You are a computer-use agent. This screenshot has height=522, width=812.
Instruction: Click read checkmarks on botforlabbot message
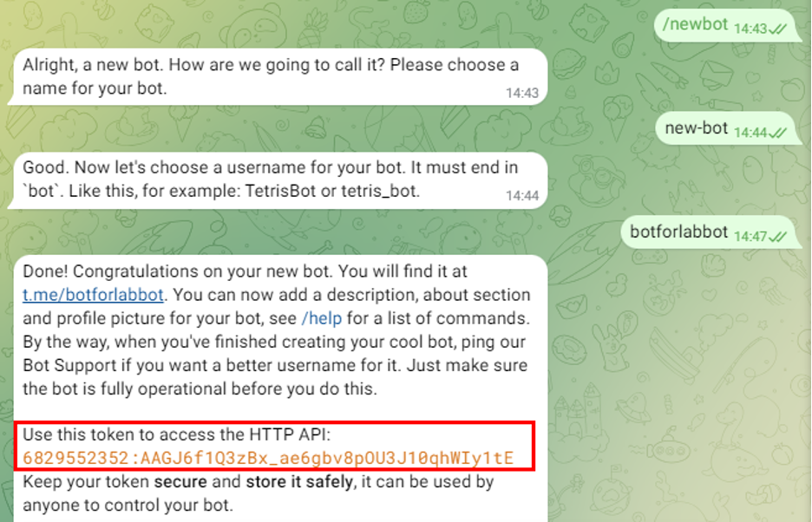pyautogui.click(x=778, y=237)
